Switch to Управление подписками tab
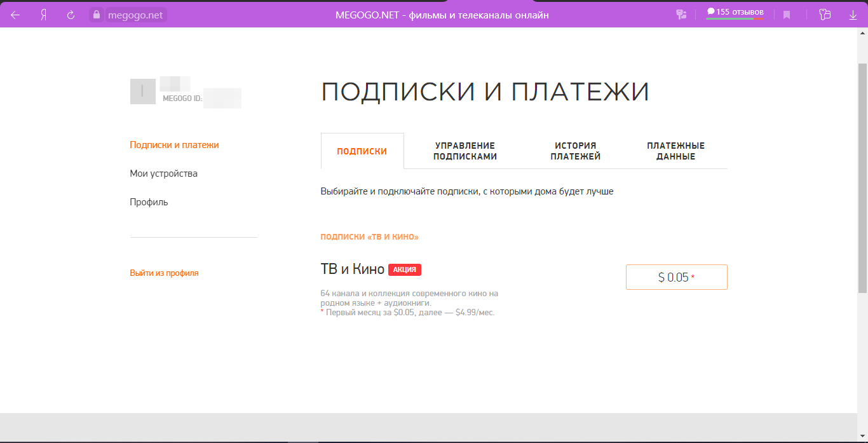868x443 pixels. pyautogui.click(x=465, y=151)
